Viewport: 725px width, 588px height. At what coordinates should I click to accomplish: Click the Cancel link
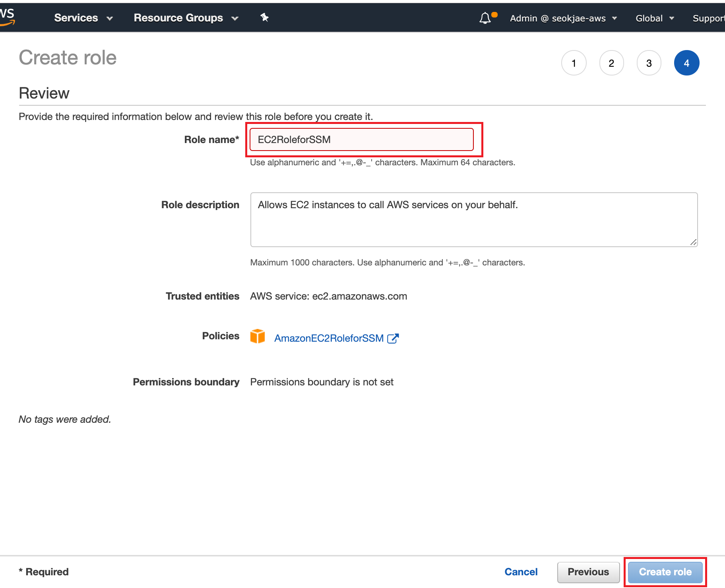[521, 572]
